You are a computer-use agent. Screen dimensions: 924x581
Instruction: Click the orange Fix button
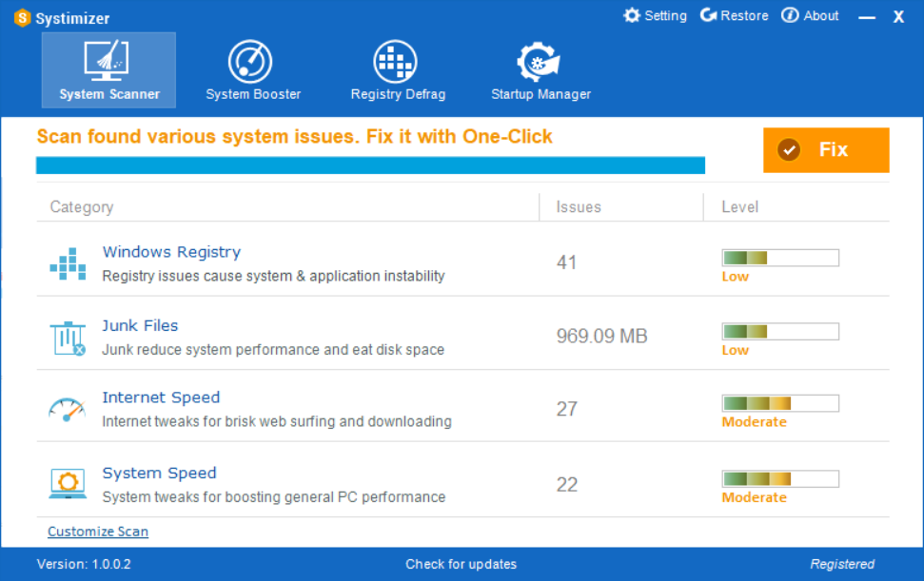826,150
